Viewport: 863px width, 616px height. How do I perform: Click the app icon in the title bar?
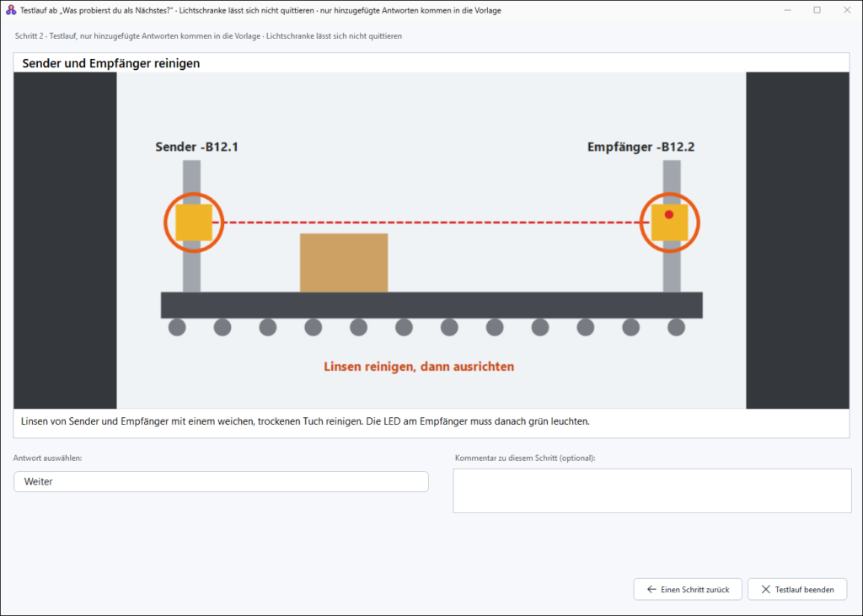[10, 10]
